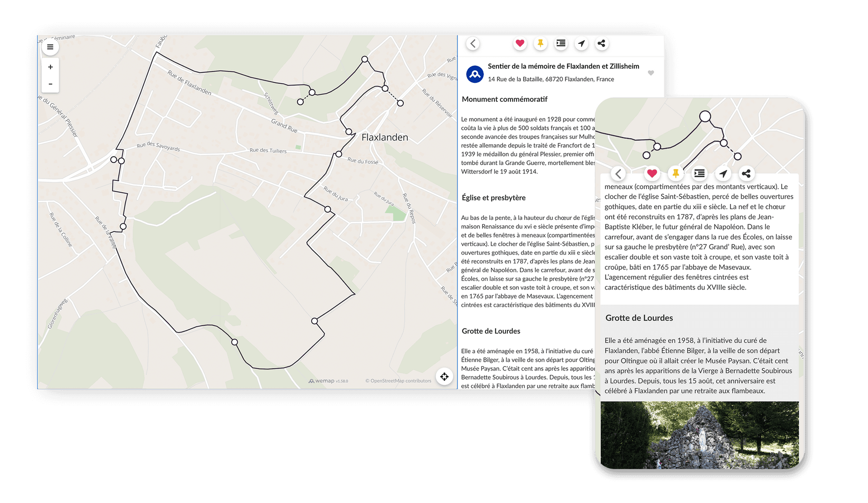Tap the yellow pin icon on mobile view

(675, 173)
